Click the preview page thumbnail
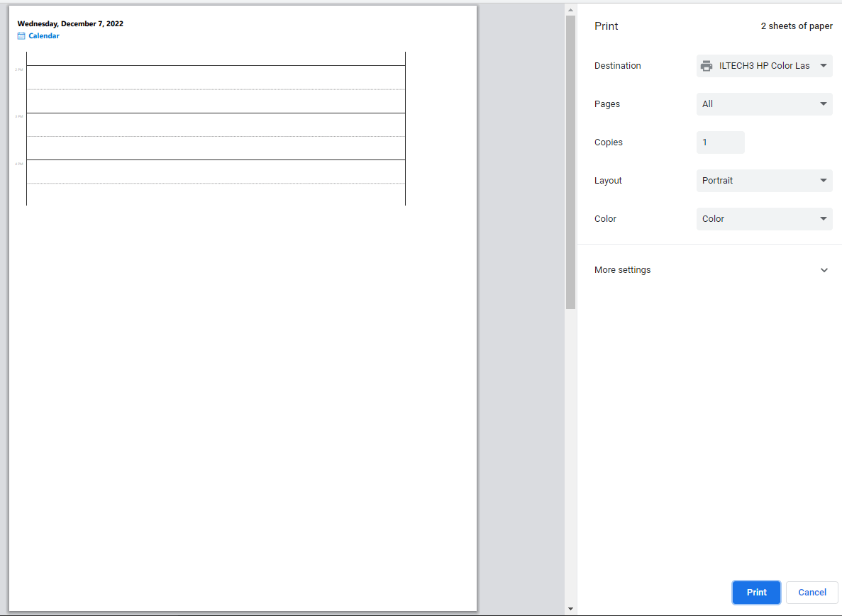The height and width of the screenshot is (616, 842). [x=243, y=308]
